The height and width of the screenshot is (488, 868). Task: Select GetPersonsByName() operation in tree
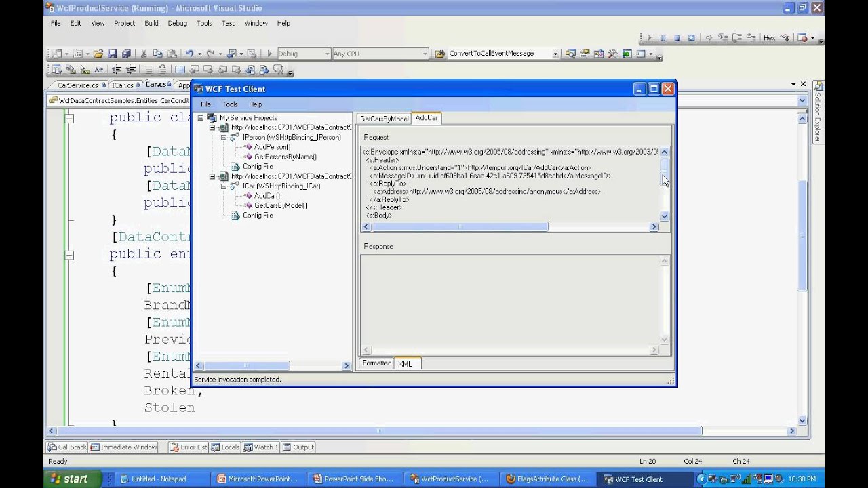(285, 157)
